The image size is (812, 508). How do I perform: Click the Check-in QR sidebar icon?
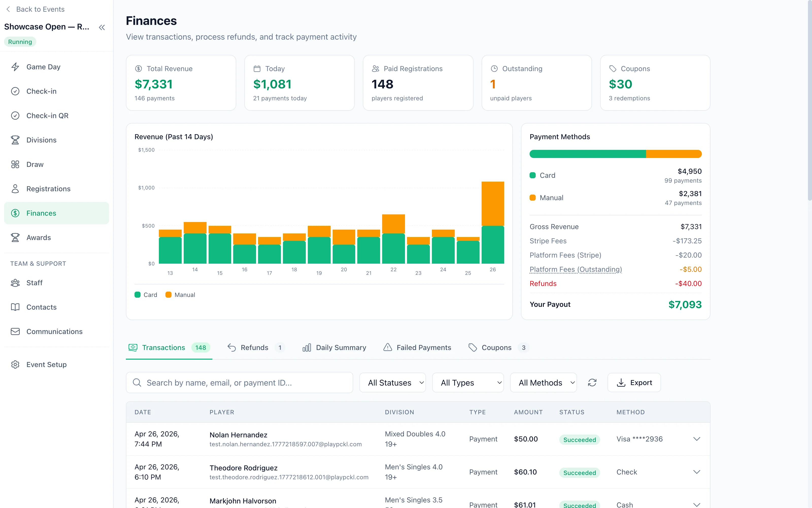pyautogui.click(x=15, y=116)
